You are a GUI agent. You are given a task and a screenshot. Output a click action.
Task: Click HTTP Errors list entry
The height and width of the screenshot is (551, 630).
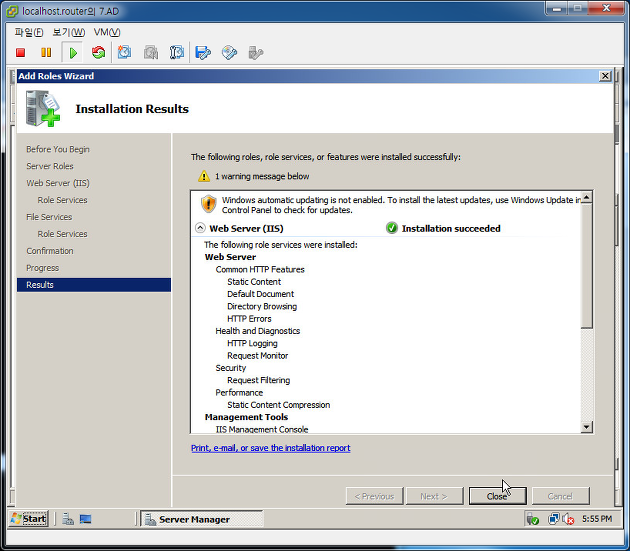tap(249, 319)
